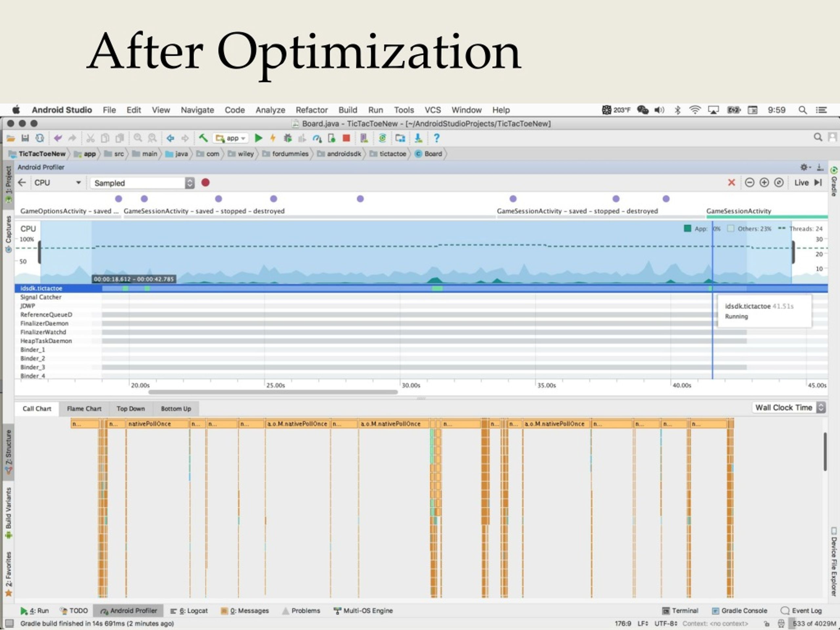The width and height of the screenshot is (840, 630).
Task: Click the profiler back arrow
Action: tap(22, 183)
